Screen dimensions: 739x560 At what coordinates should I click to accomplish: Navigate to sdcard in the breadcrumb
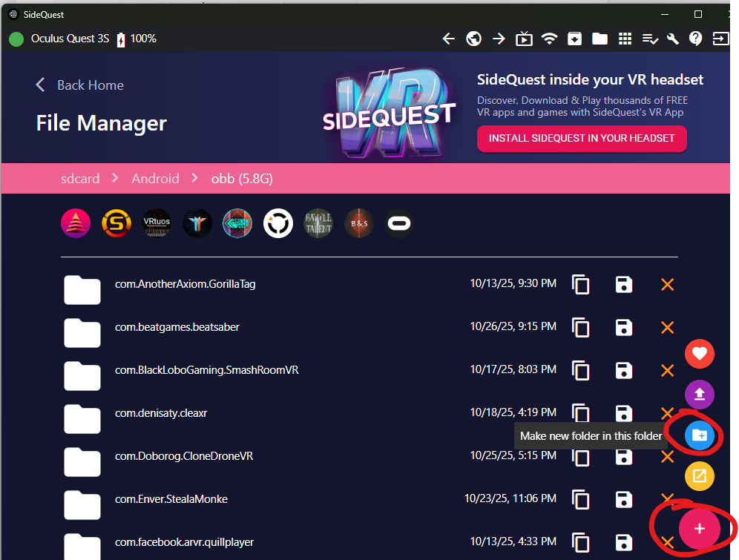80,179
